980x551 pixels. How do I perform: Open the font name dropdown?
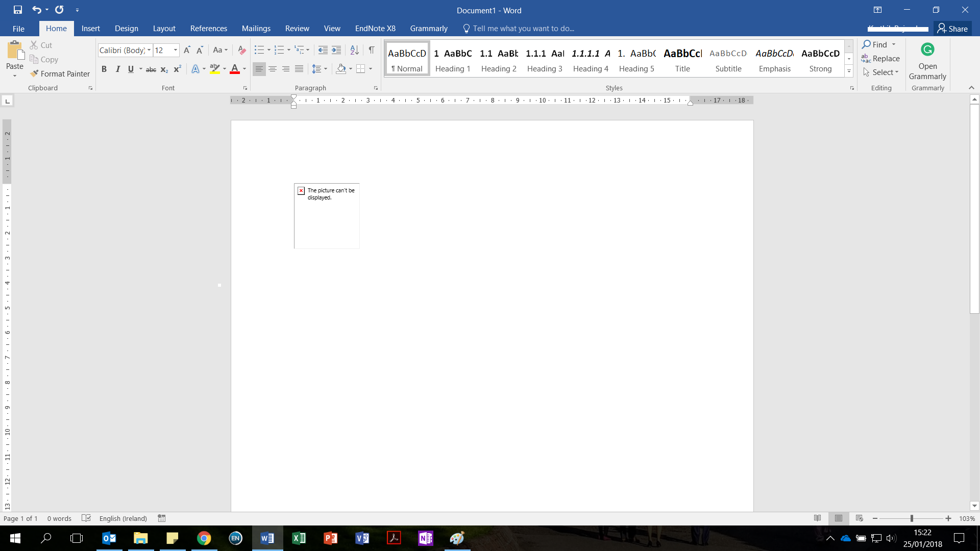(x=149, y=50)
